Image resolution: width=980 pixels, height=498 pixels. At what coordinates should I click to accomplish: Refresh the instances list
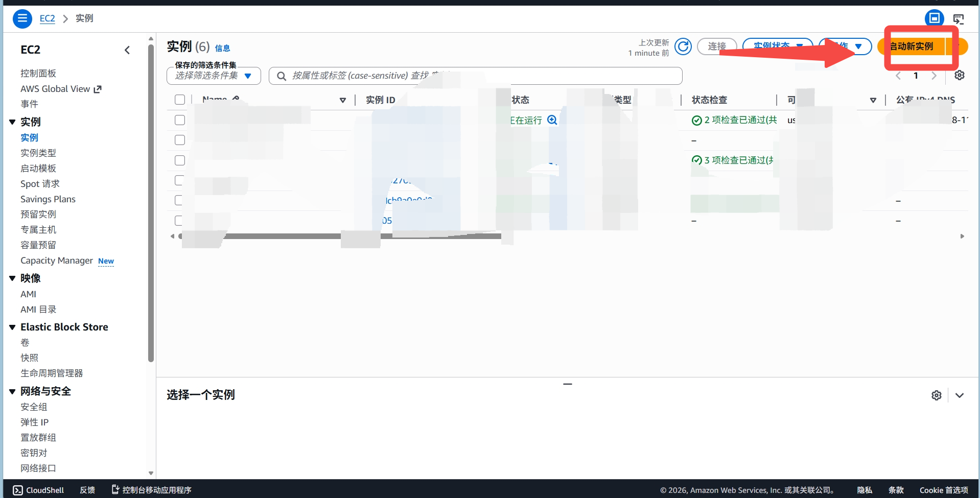(683, 46)
